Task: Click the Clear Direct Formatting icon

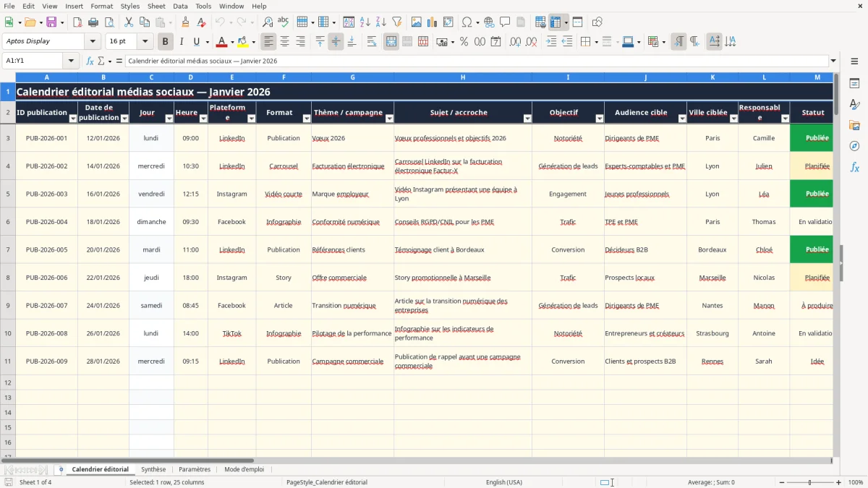Action: coord(202,22)
